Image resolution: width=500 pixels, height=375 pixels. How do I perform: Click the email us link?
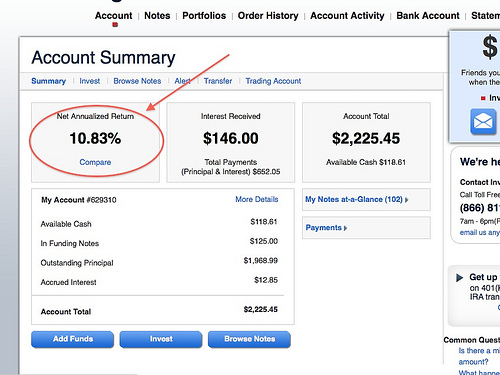(480, 232)
